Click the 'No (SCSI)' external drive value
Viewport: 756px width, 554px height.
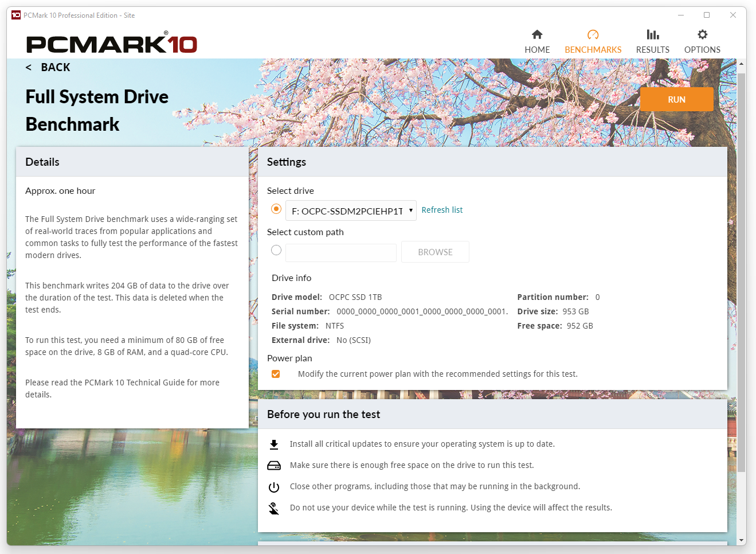354,340
